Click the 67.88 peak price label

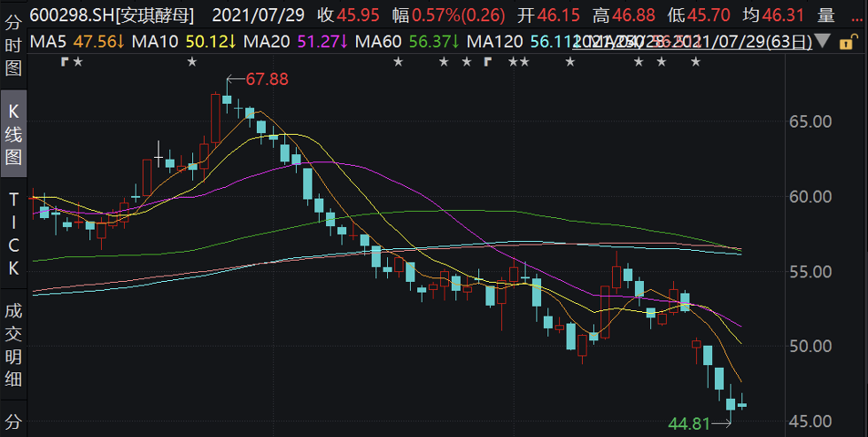tap(267, 80)
